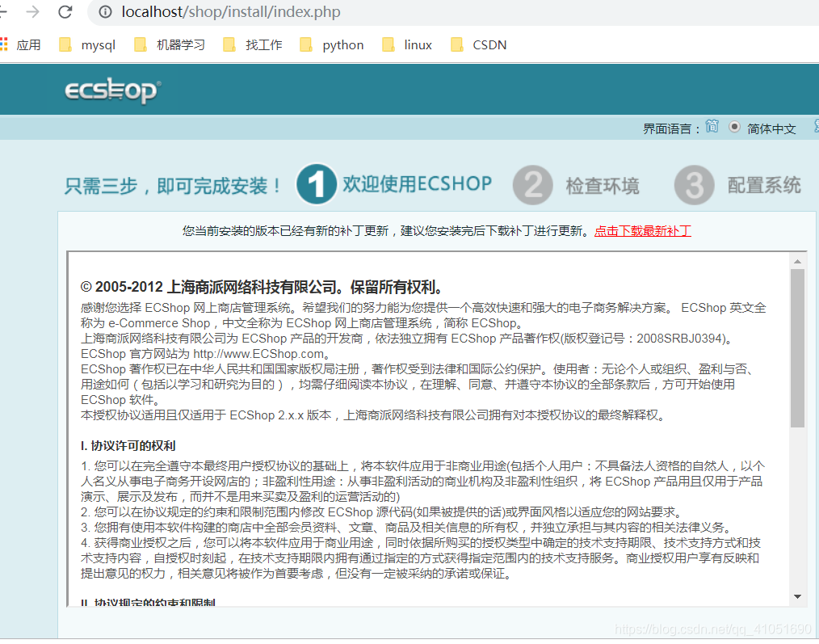The height and width of the screenshot is (644, 819).
Task: Click the 只需三步，即可完成安装！ heading
Action: [x=173, y=186]
